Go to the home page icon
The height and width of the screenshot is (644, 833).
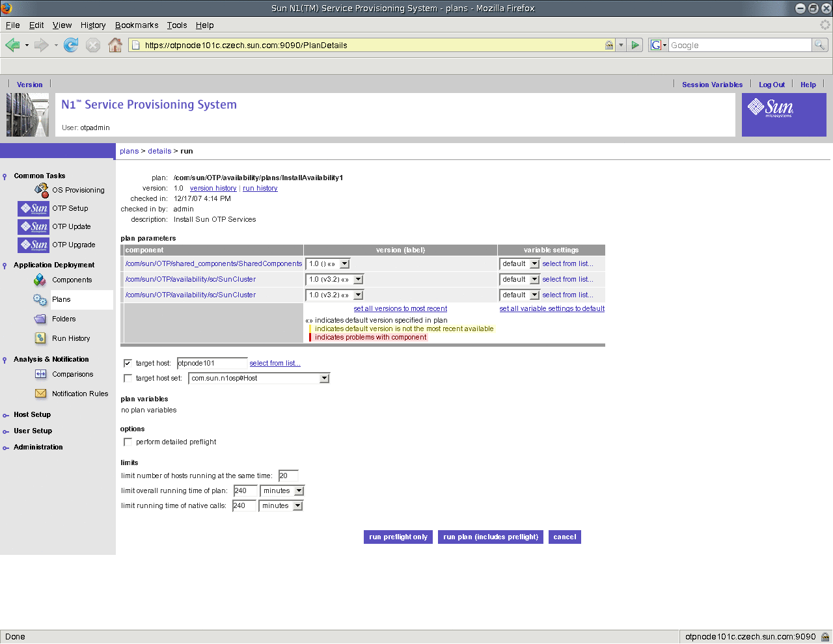pos(115,45)
